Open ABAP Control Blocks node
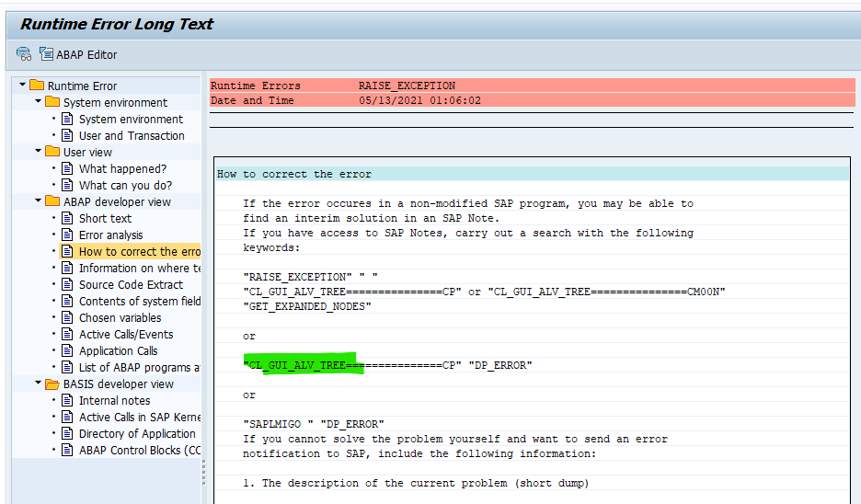Image resolution: width=861 pixels, height=504 pixels. tap(140, 450)
